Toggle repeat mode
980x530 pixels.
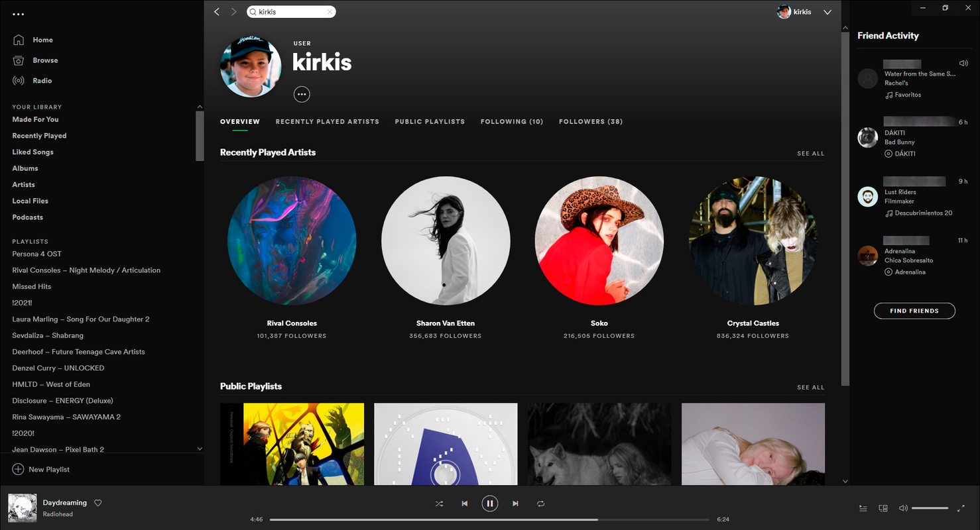click(540, 504)
